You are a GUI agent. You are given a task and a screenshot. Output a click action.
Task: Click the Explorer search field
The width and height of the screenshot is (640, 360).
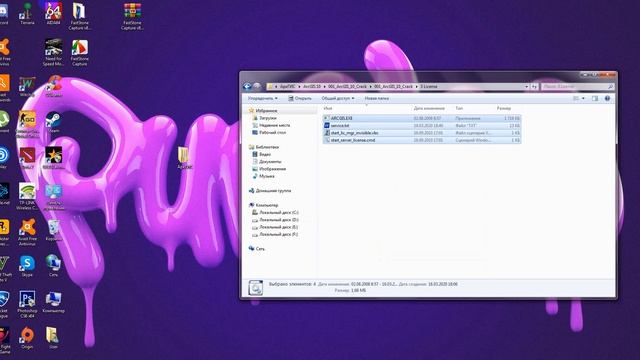[x=577, y=87]
